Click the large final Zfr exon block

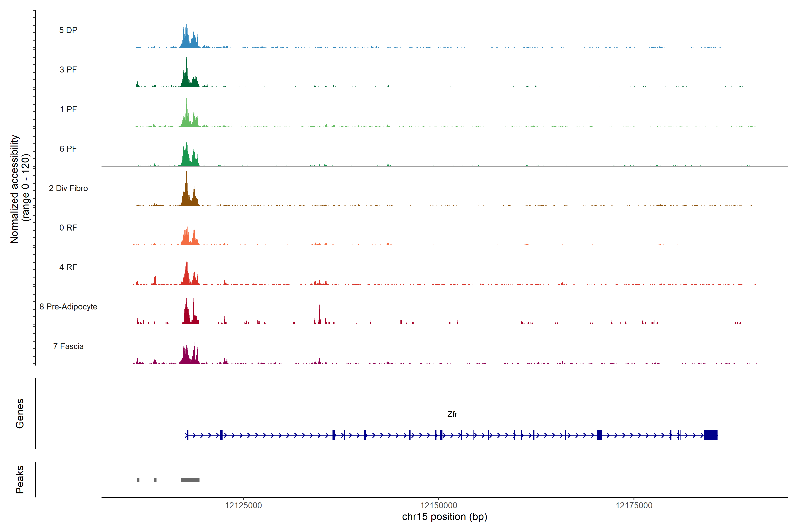[710, 435]
